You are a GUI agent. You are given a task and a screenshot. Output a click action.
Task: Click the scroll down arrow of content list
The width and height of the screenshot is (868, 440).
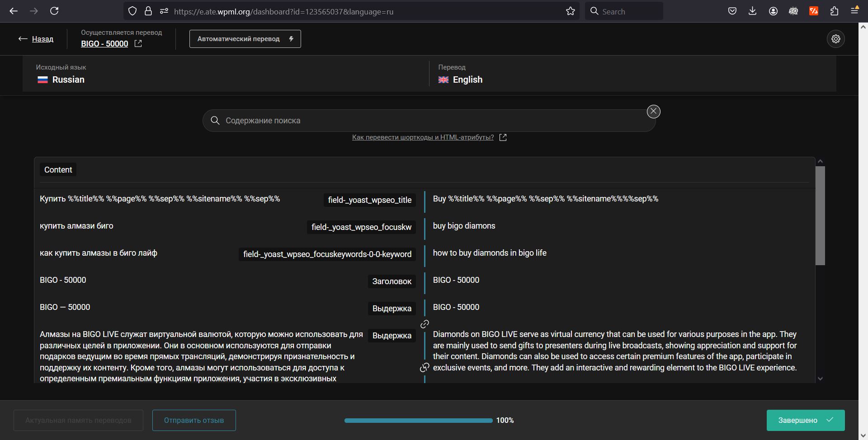click(x=820, y=379)
